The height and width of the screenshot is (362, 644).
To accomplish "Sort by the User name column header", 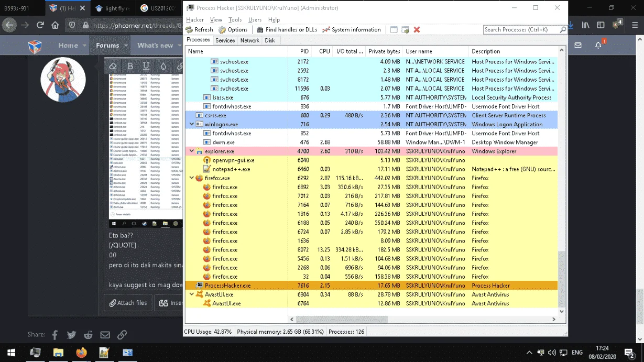I will tap(436, 51).
